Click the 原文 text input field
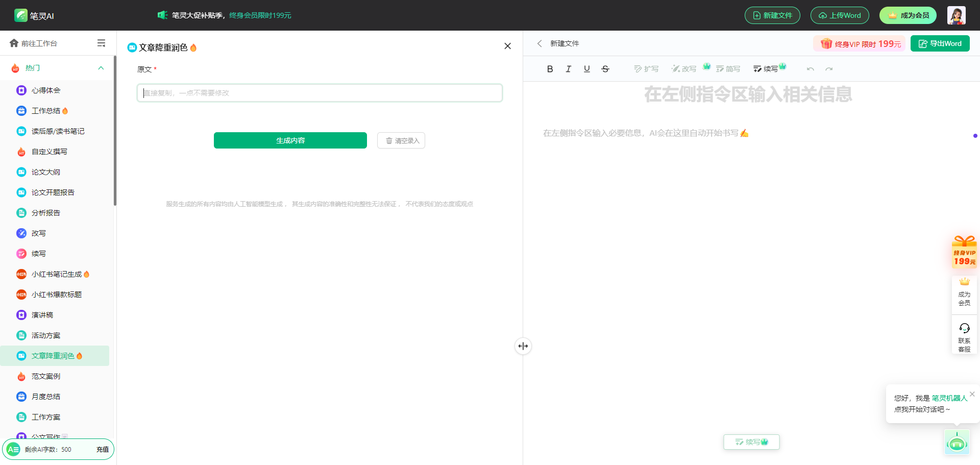 (x=320, y=93)
